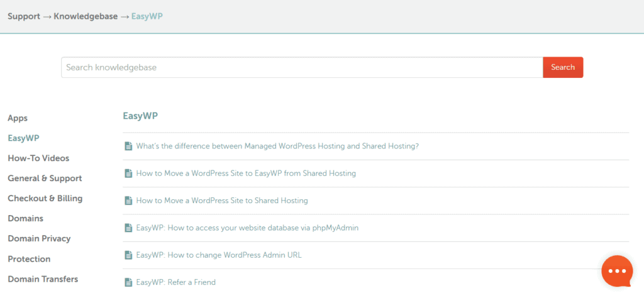Screen dimensions: 644x293
Task: Click document icon beside change WordPress Admin URL
Action: click(x=128, y=255)
